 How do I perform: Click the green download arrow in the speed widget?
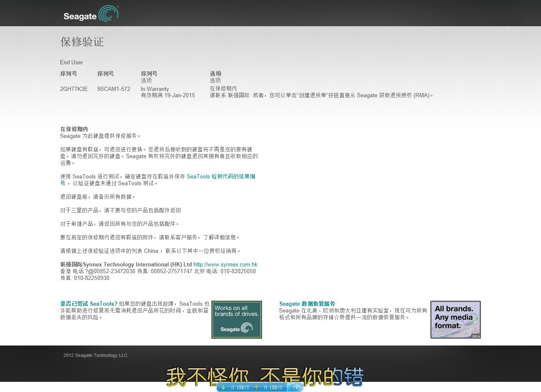tap(224, 387)
